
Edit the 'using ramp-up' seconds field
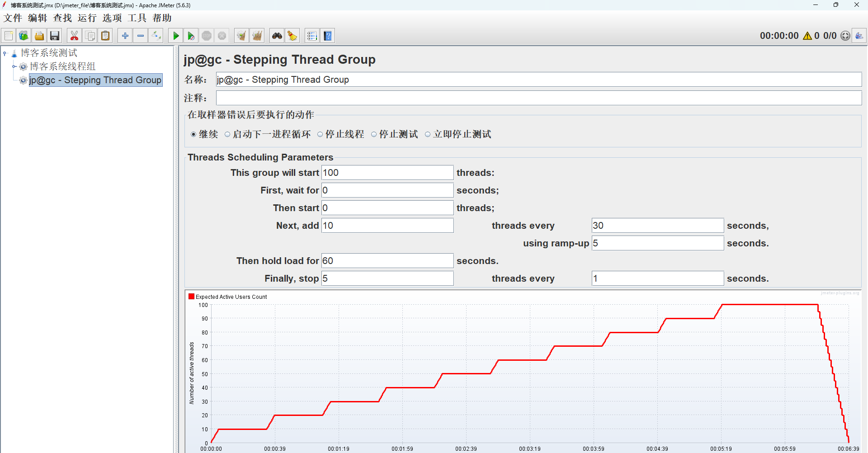(658, 243)
